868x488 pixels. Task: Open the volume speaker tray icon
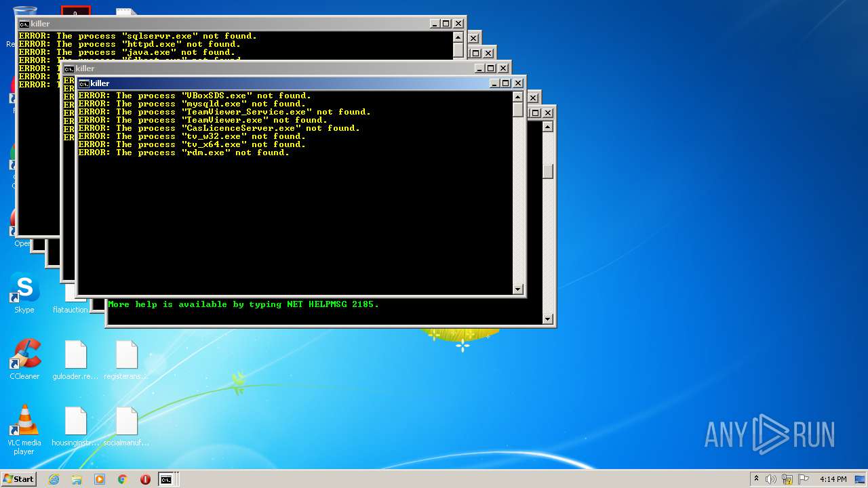tap(771, 479)
